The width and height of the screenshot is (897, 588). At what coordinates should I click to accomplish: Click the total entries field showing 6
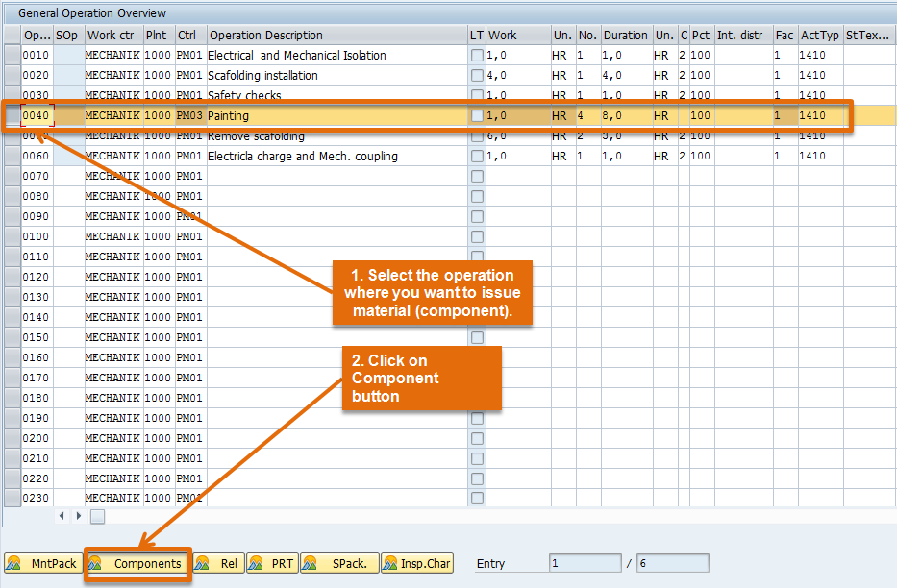[x=672, y=562]
